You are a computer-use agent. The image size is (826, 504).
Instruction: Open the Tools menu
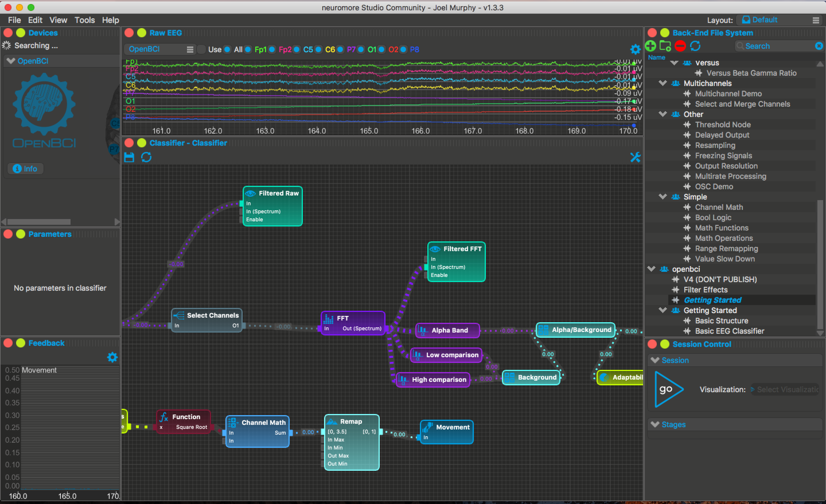pyautogui.click(x=85, y=20)
